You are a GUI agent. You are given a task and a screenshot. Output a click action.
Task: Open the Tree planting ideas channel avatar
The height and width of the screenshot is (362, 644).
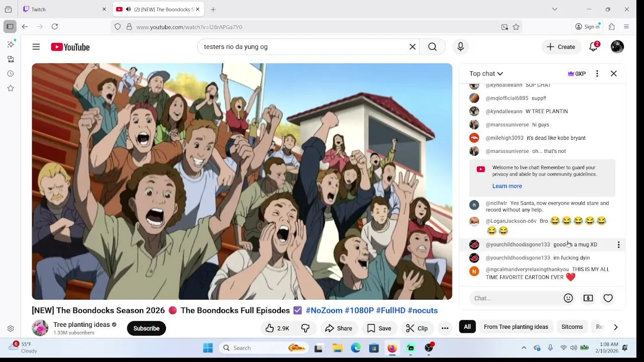coord(40,328)
